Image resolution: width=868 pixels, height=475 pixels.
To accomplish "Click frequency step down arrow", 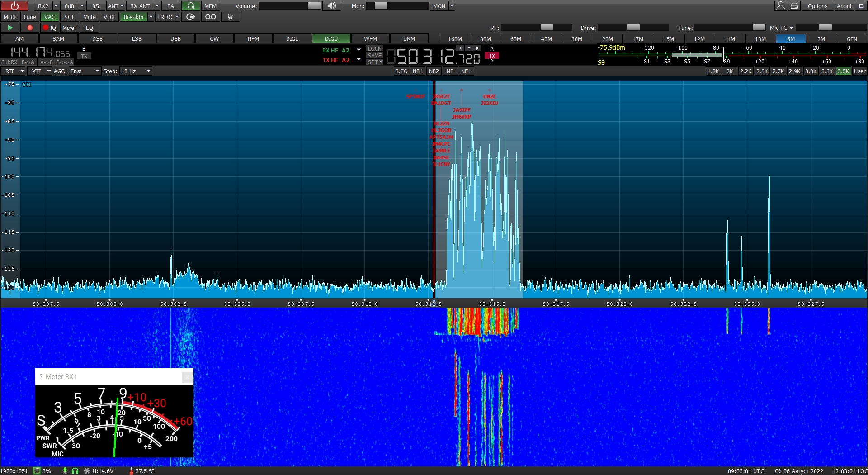I will coord(469,48).
